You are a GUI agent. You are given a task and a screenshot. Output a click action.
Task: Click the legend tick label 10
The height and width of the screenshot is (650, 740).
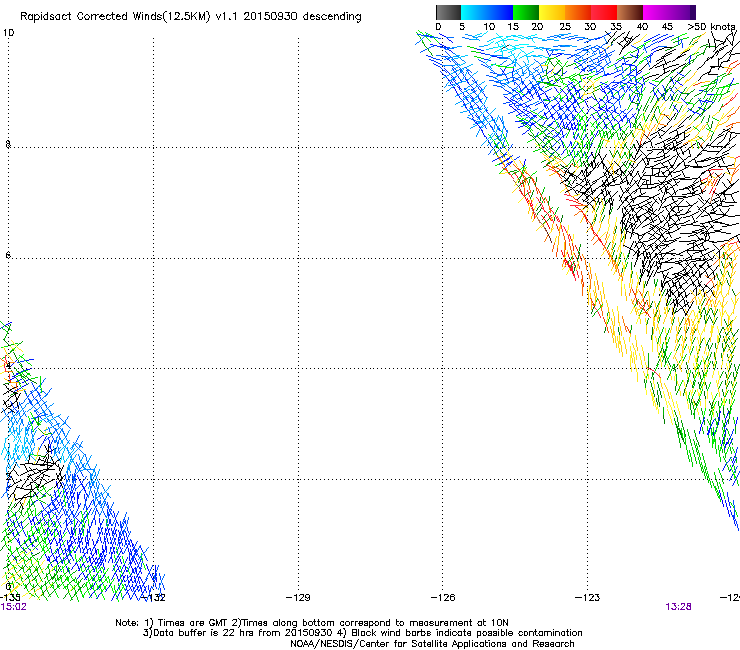[x=489, y=27]
